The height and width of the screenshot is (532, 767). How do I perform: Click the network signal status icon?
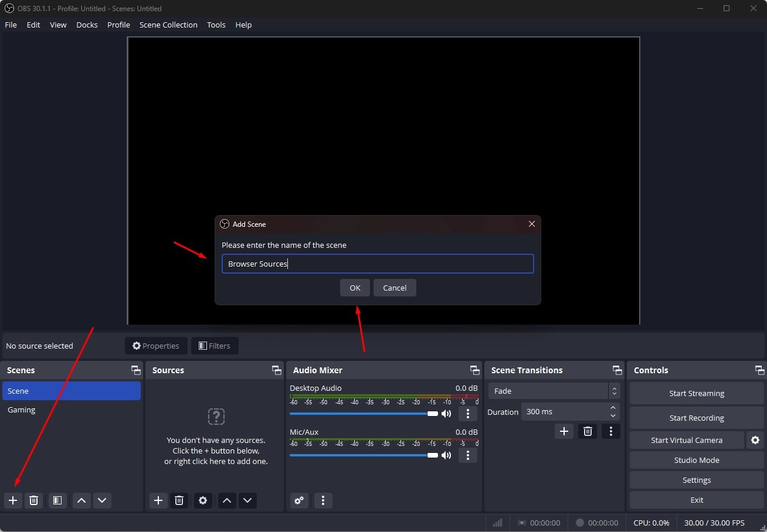coord(497,523)
